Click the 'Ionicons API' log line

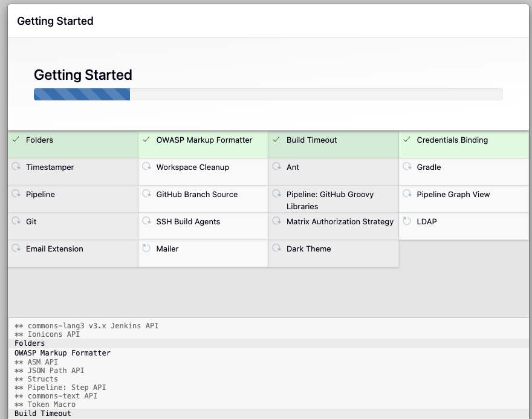pyautogui.click(x=47, y=334)
